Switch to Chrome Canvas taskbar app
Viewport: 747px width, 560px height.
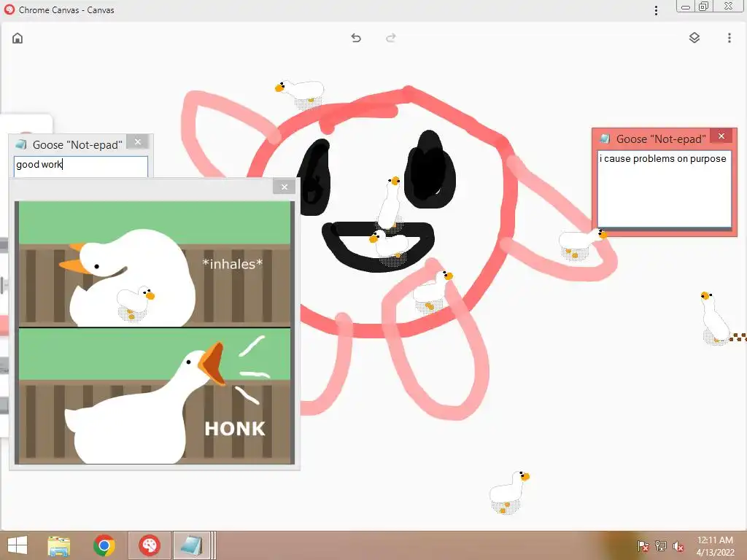149,545
